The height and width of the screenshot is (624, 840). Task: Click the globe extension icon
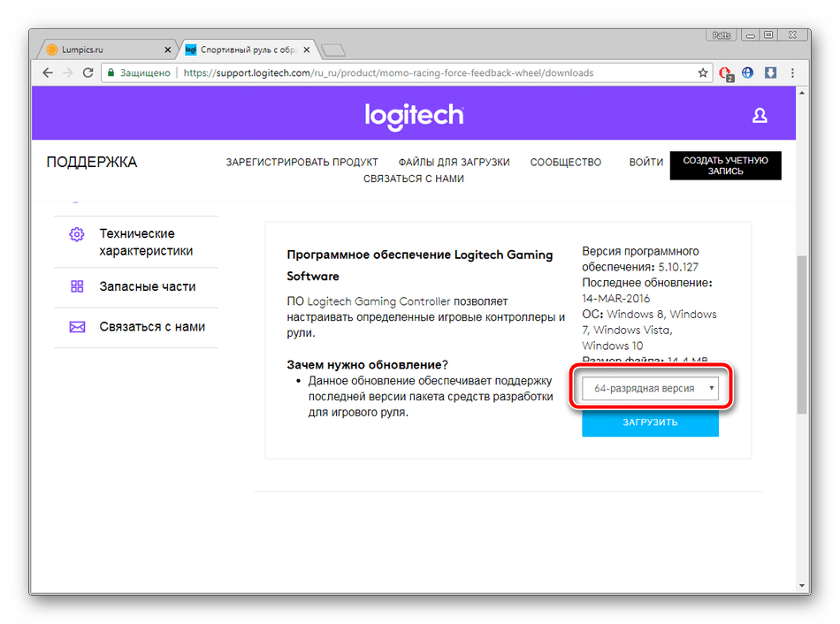click(748, 73)
